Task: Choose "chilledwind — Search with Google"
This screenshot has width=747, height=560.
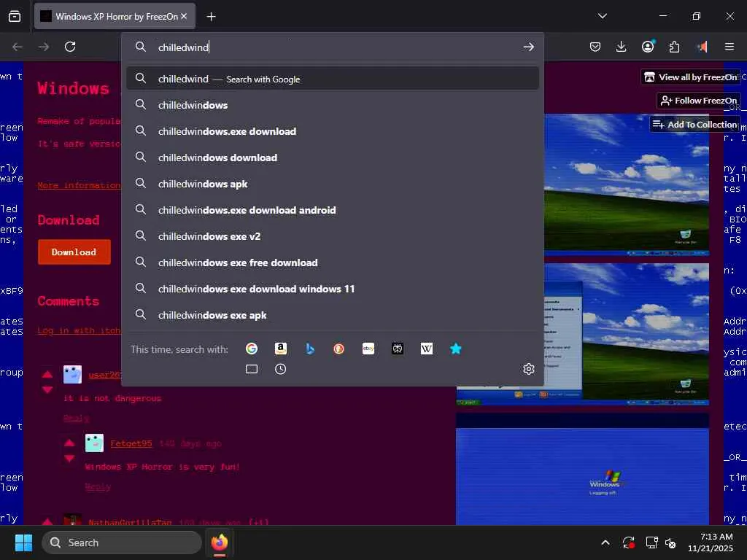Action: [333, 79]
